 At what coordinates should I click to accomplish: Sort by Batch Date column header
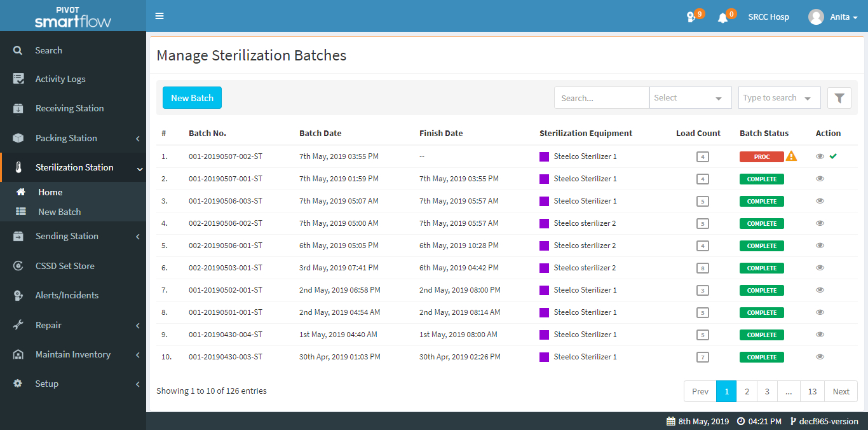pos(320,134)
